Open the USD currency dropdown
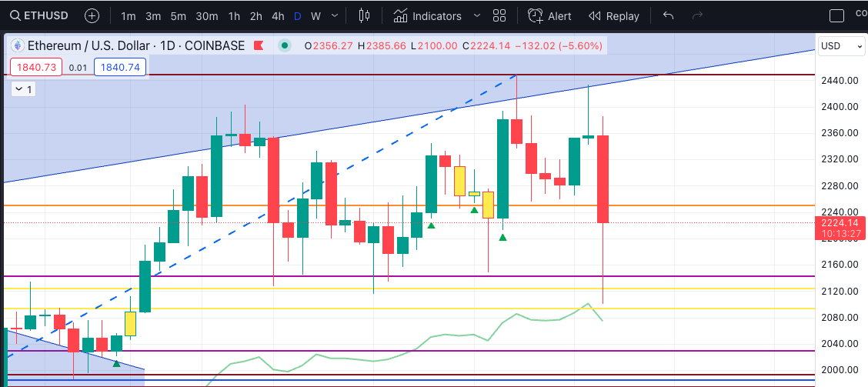This screenshot has width=868, height=387. pos(841,46)
